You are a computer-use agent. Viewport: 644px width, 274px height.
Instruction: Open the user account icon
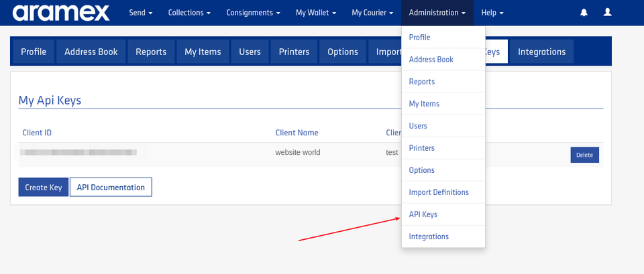coord(607,13)
